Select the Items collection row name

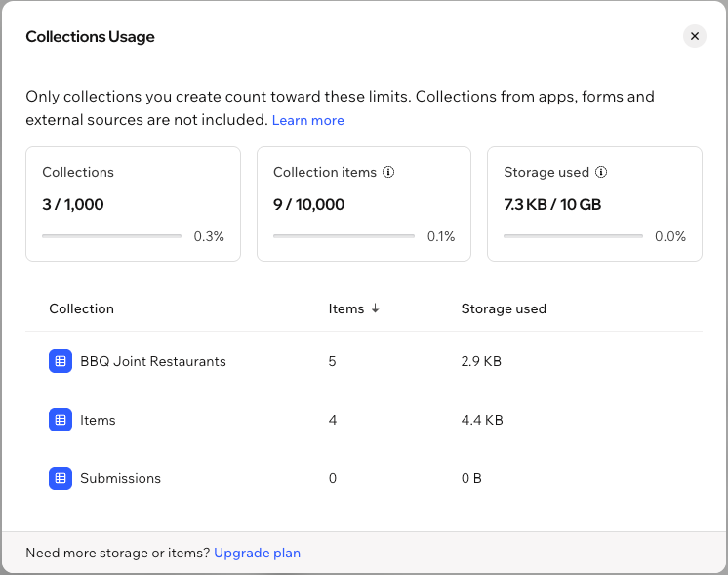click(98, 420)
